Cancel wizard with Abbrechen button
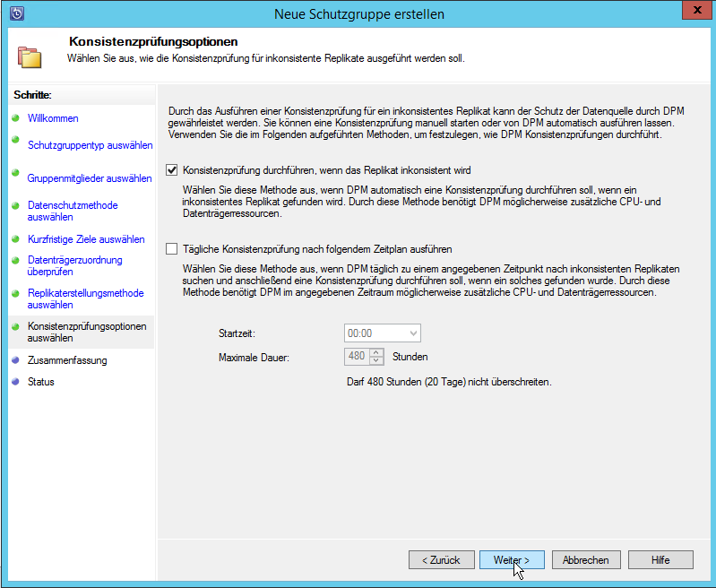Viewport: 716px width, 588px height. [x=585, y=560]
